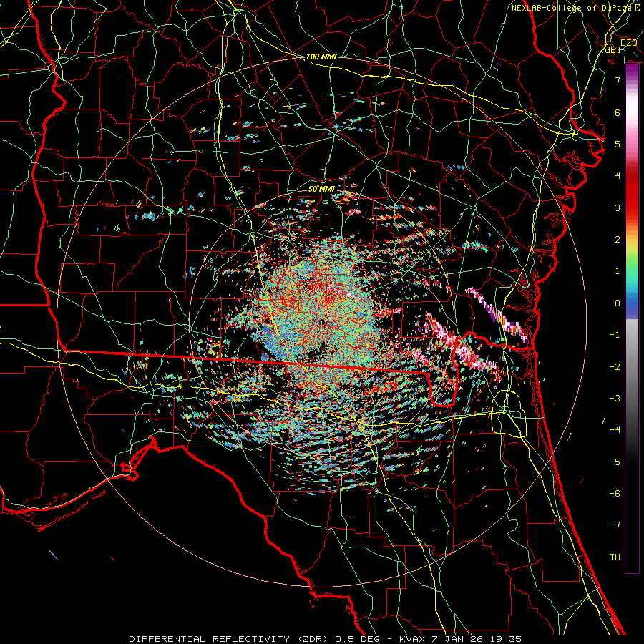Select the "-2" dB scale label

[x=615, y=367]
